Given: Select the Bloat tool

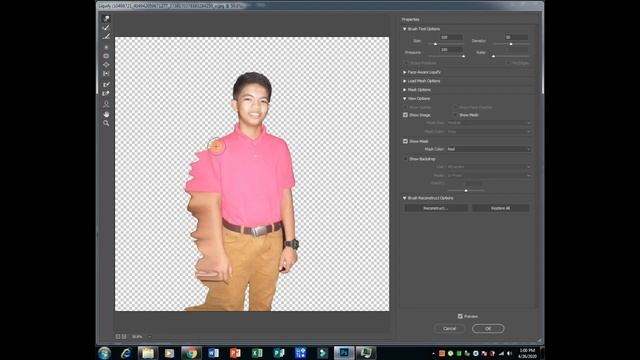Looking at the screenshot, I should [x=106, y=64].
